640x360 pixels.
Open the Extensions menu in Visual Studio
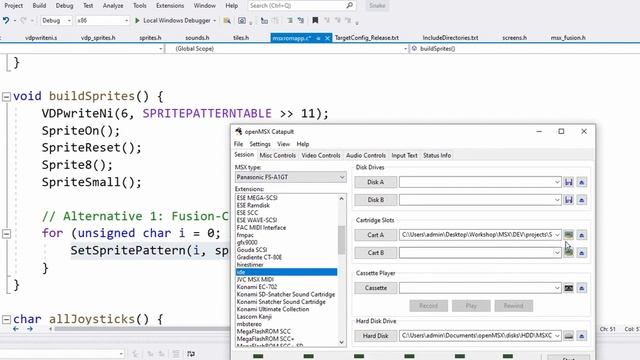pos(170,6)
